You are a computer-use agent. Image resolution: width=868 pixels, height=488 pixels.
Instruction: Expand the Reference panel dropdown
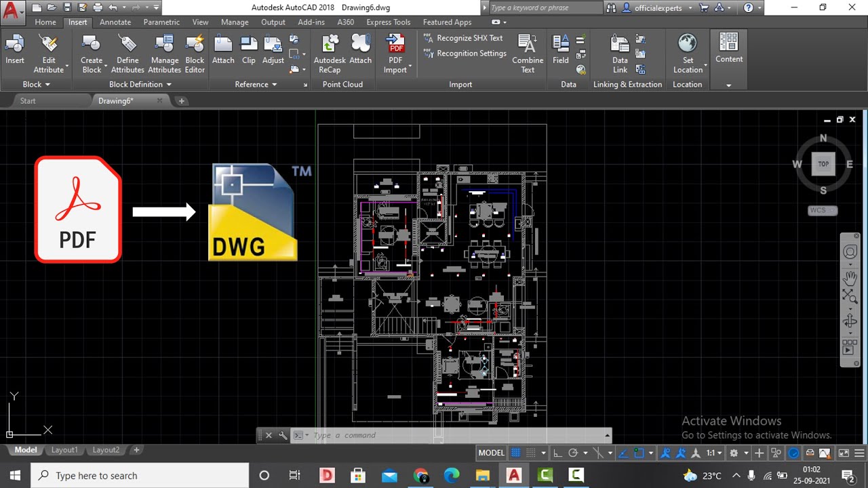(x=256, y=85)
